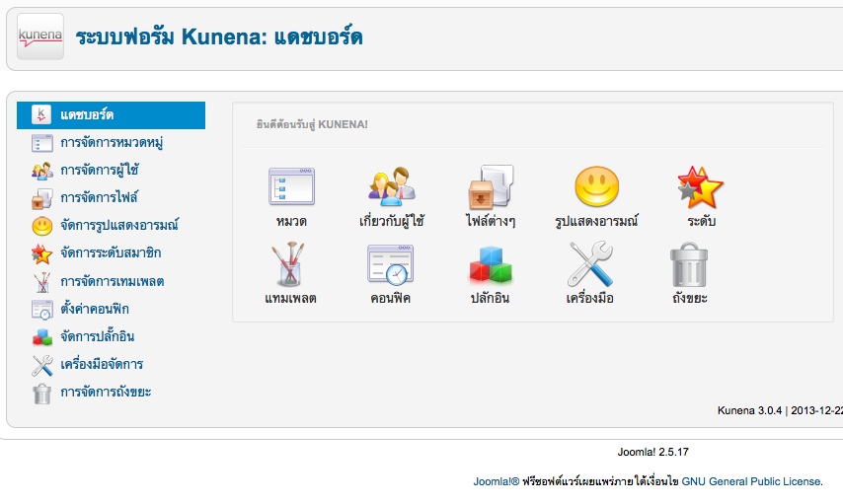Click the เกี่ยวกับผู้ใช้ label in the panel
The image size is (843, 504).
pos(391,221)
